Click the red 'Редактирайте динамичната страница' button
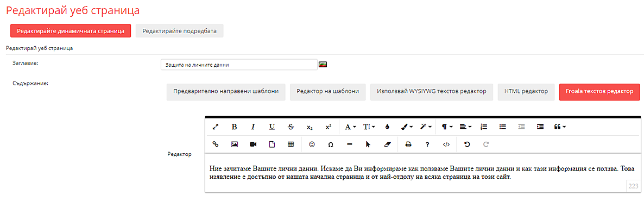 click(x=71, y=31)
